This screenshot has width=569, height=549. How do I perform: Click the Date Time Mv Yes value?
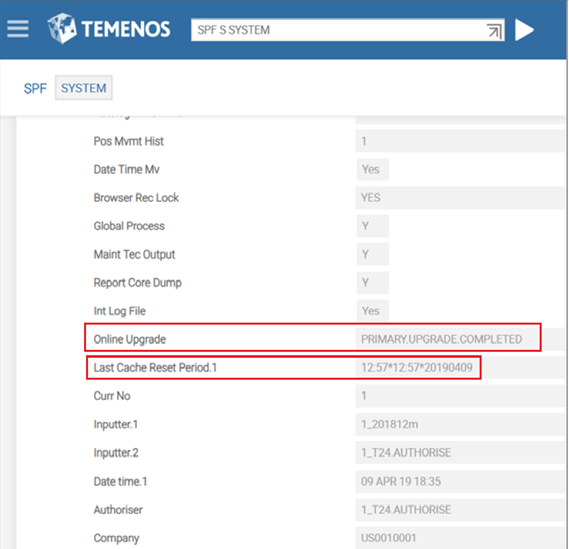pyautogui.click(x=372, y=169)
